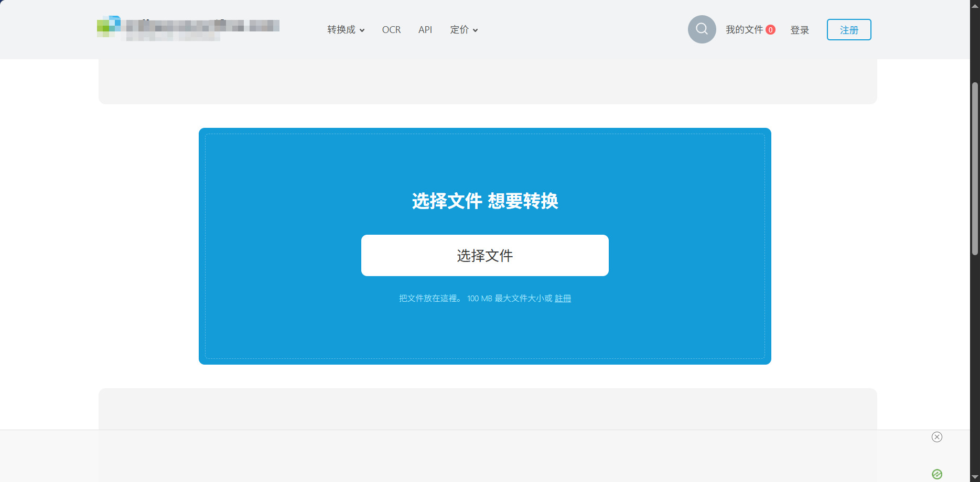Click the 注册 register button
This screenshot has height=482, width=980.
pyautogui.click(x=849, y=29)
